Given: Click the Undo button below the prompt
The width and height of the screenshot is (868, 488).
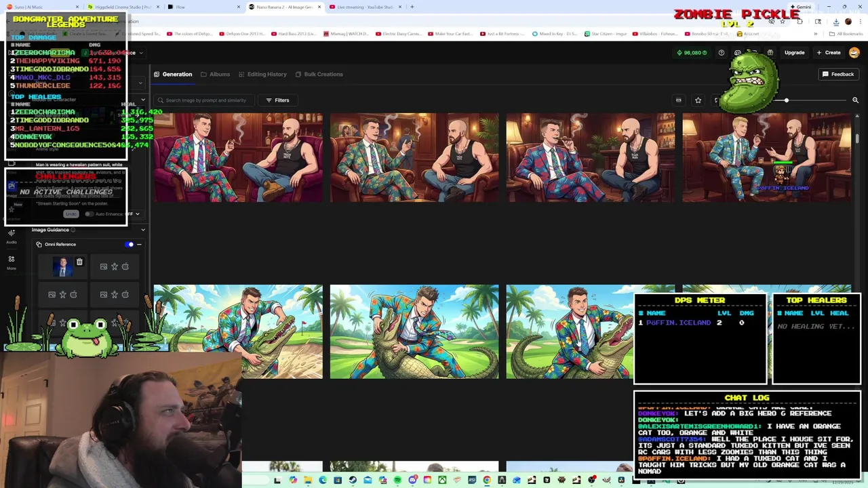Looking at the screenshot, I should coord(71,214).
